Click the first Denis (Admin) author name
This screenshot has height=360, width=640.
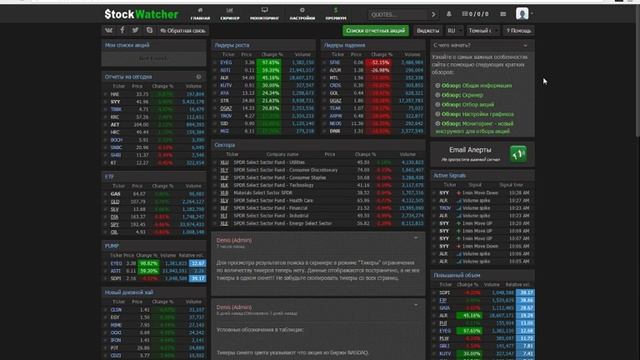(234, 240)
